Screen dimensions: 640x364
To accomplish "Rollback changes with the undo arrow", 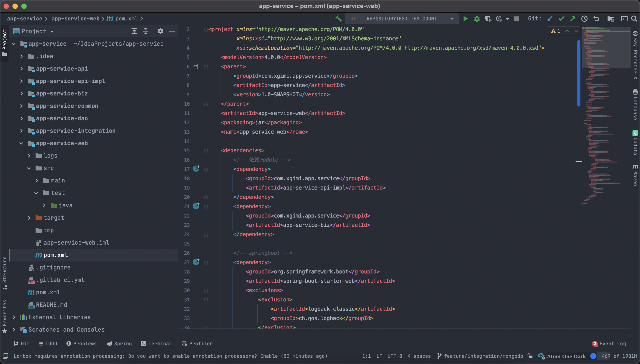I will coord(596,19).
